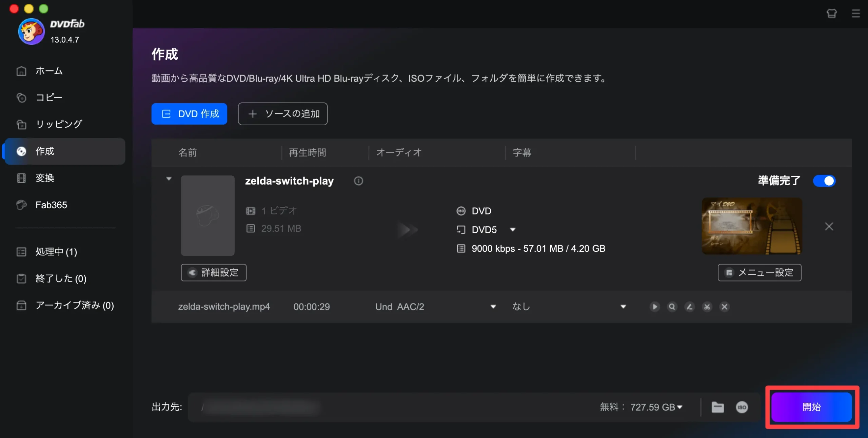868x438 pixels.
Task: Collapse the zelda-switch-play task triangle
Action: coord(169,179)
